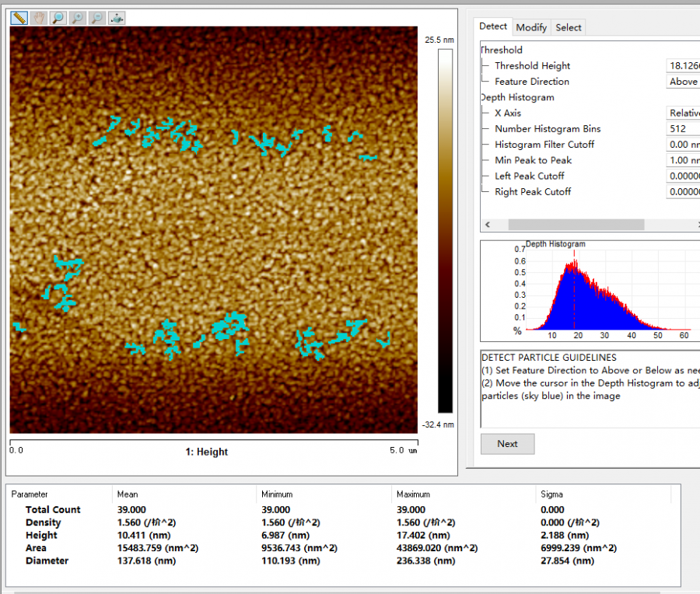
Task: Select the ruler measure tool
Action: (x=19, y=18)
